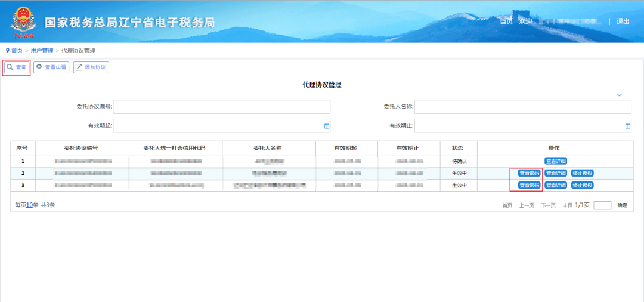This screenshot has height=302, width=644.
Task: Click 终止授权 in row 3
Action: [583, 185]
